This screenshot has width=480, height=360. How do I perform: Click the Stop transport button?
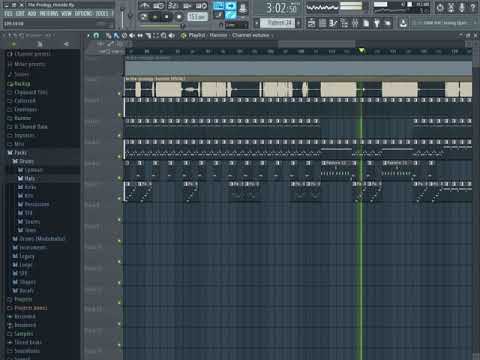point(167,16)
